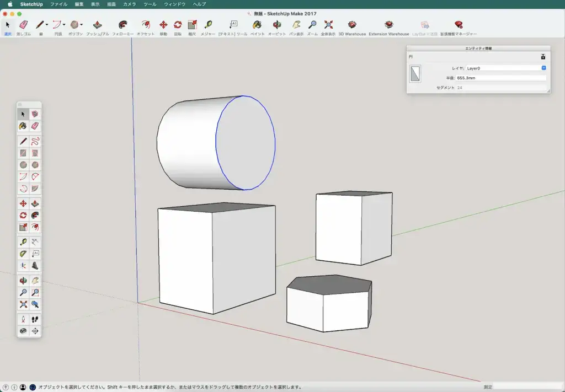
Task: Choose the 3D Text tool in the floating tool palette
Action: [x=35, y=266]
